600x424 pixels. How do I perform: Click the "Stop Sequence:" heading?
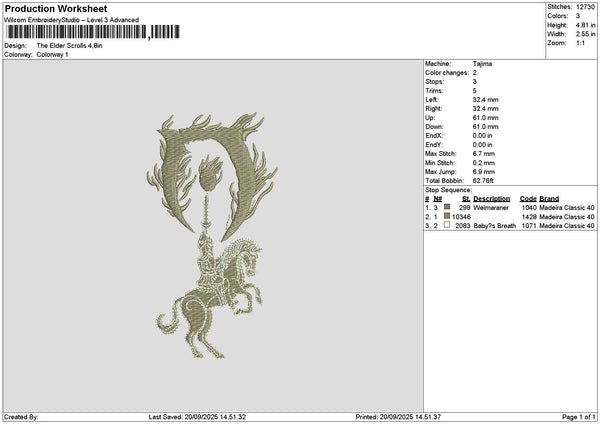[x=449, y=190]
